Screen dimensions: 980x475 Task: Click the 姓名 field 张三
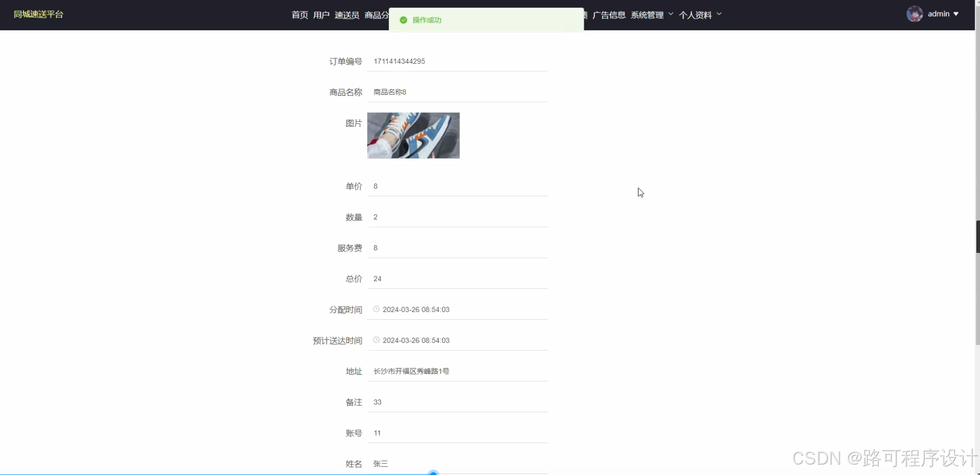click(457, 464)
